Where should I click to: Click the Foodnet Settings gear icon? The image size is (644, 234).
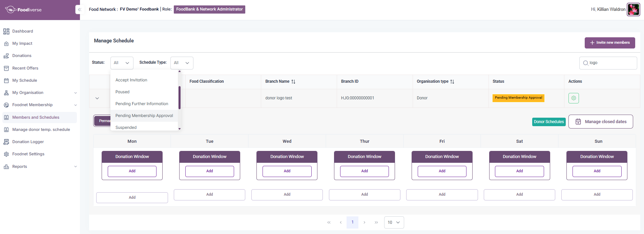[x=6, y=154]
